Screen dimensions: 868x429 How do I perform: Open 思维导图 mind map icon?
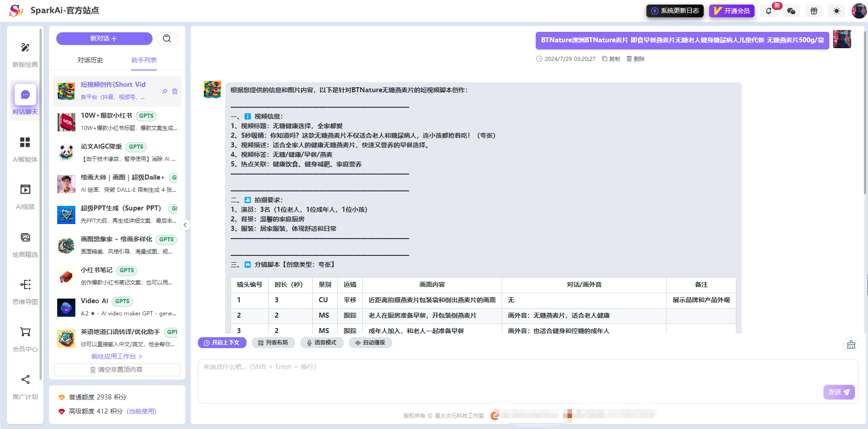pyautogui.click(x=25, y=284)
